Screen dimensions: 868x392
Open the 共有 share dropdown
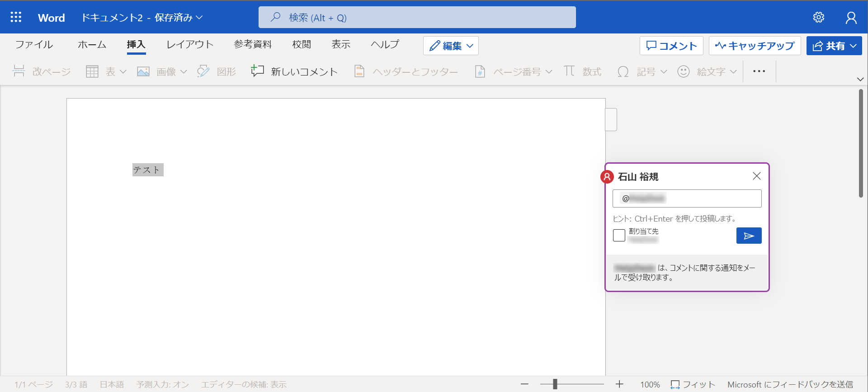pos(834,46)
